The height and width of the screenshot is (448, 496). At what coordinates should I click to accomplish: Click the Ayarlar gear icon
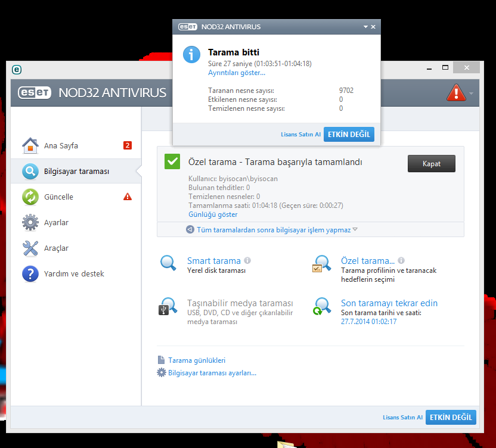(30, 222)
